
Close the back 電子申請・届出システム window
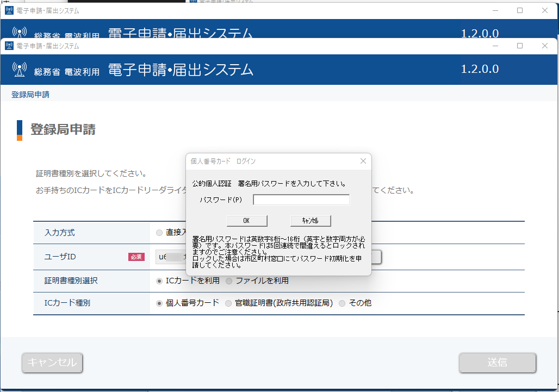(545, 11)
